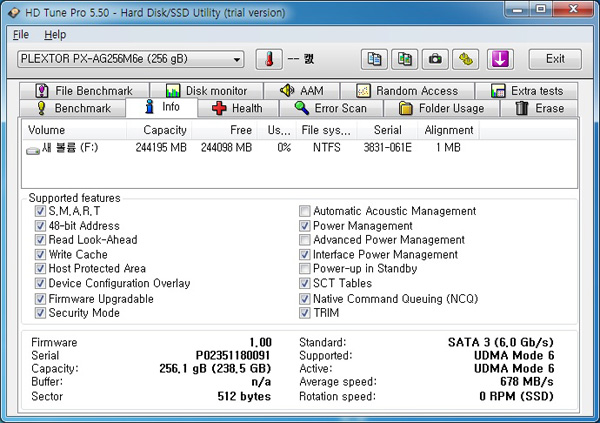The height and width of the screenshot is (423, 600).
Task: Toggle the Write Cache checkbox
Action: (40, 255)
